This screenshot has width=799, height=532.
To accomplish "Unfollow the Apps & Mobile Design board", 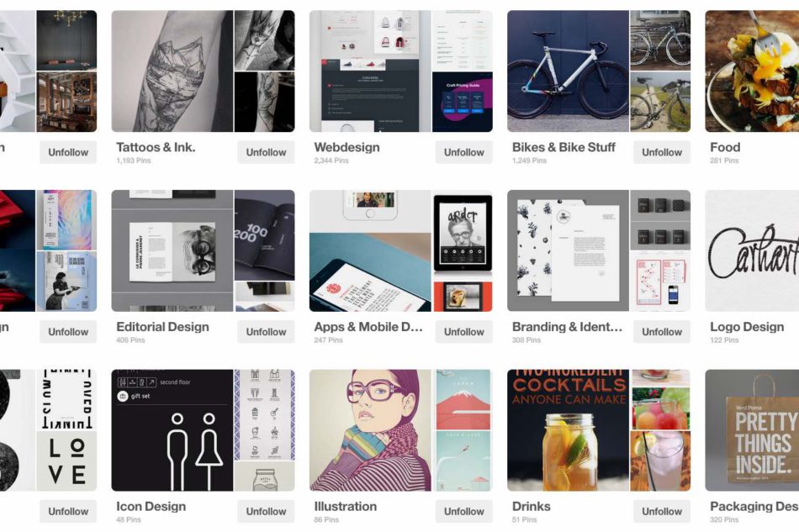I will pos(463,332).
